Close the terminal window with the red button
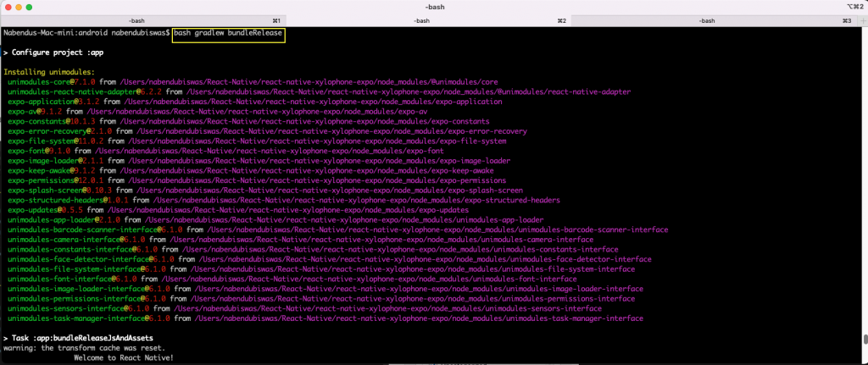Viewport: 868px width, 365px height. (8, 7)
